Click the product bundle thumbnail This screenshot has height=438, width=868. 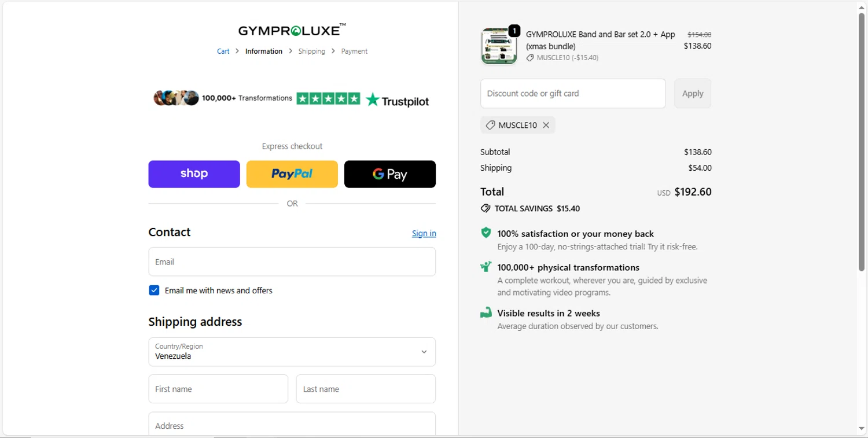(x=499, y=46)
